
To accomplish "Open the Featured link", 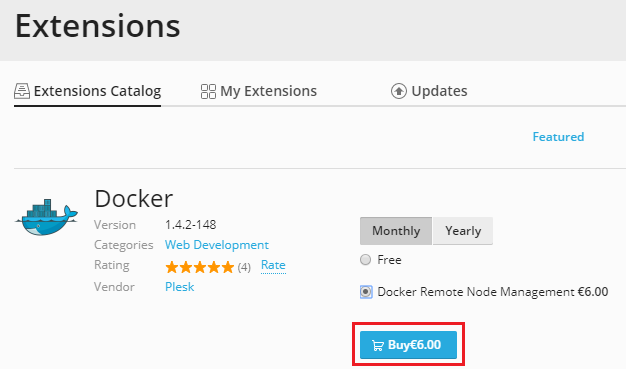I will 558,137.
